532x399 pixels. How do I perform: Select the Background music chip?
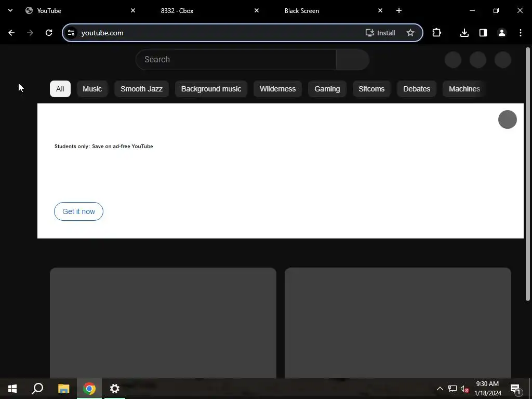click(x=211, y=89)
